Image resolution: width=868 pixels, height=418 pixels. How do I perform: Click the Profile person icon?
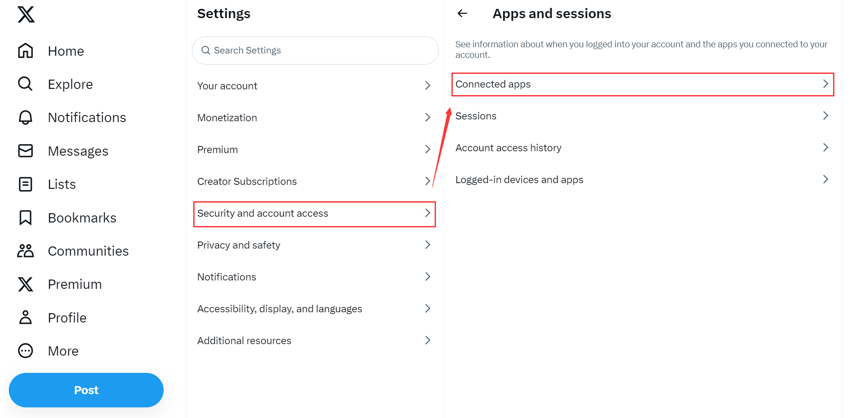[26, 318]
